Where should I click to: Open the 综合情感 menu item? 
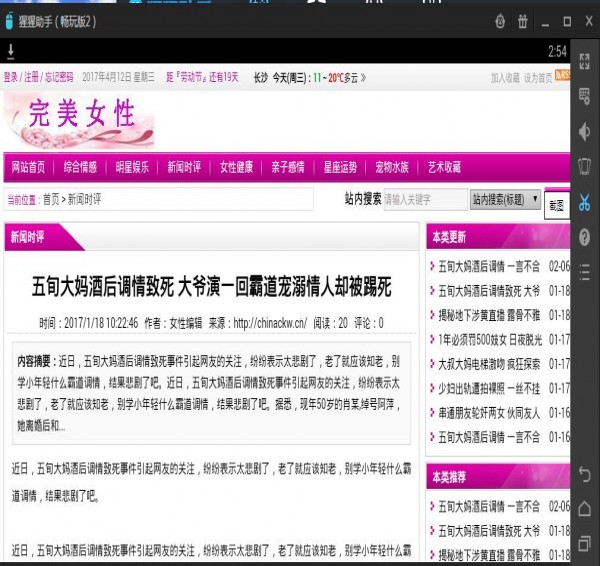coord(80,167)
